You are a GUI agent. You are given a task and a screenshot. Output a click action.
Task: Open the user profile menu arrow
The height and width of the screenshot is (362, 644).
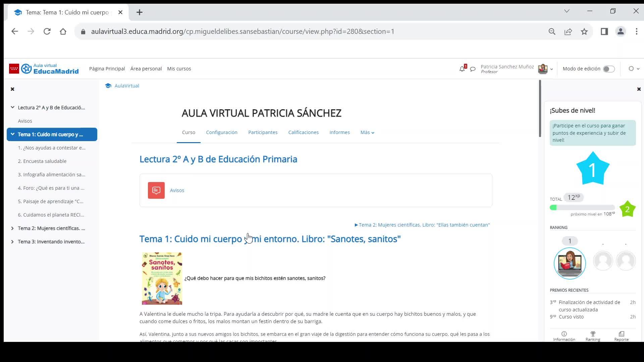tap(551, 69)
